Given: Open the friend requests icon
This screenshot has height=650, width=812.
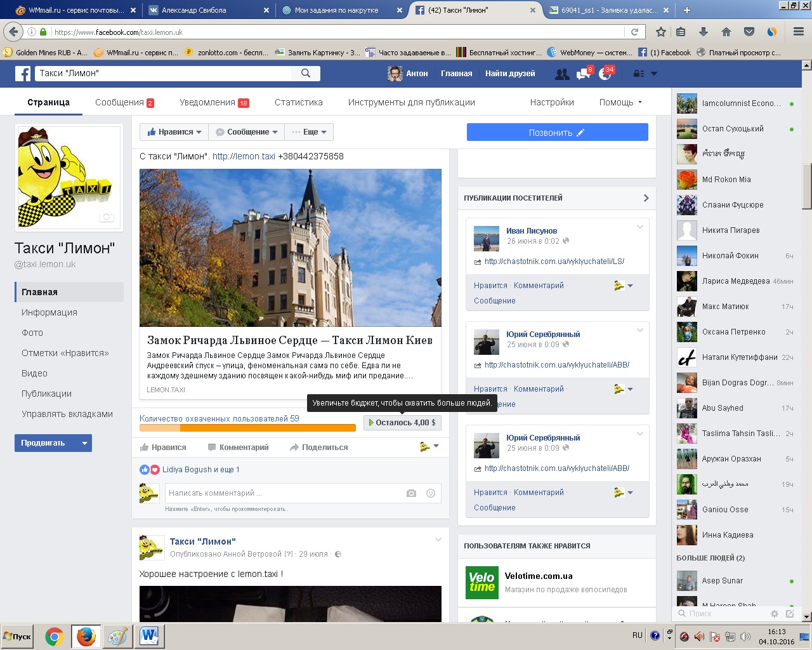Looking at the screenshot, I should tap(561, 74).
